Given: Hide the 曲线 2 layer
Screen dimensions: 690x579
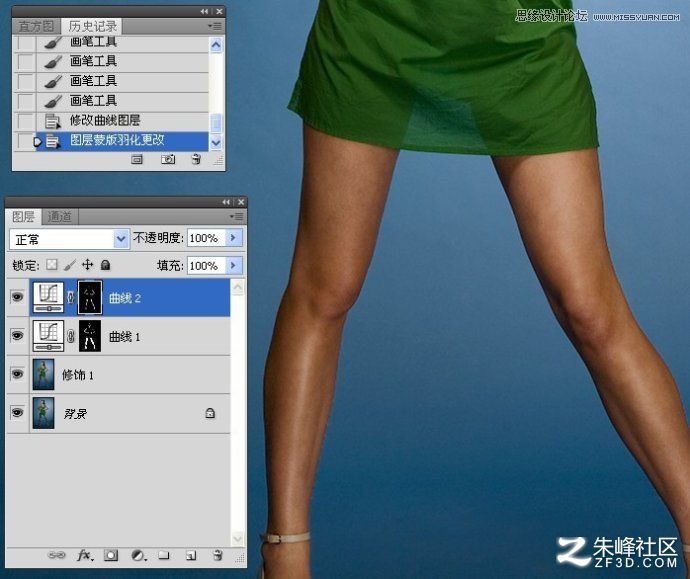Looking at the screenshot, I should [x=17, y=297].
